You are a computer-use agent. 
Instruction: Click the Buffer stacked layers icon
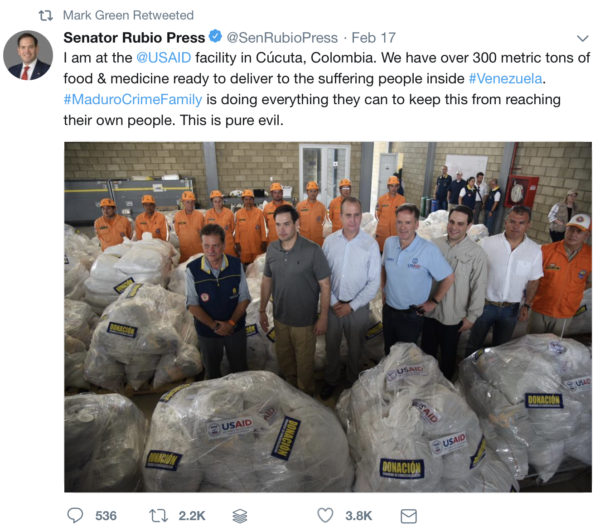point(240,516)
